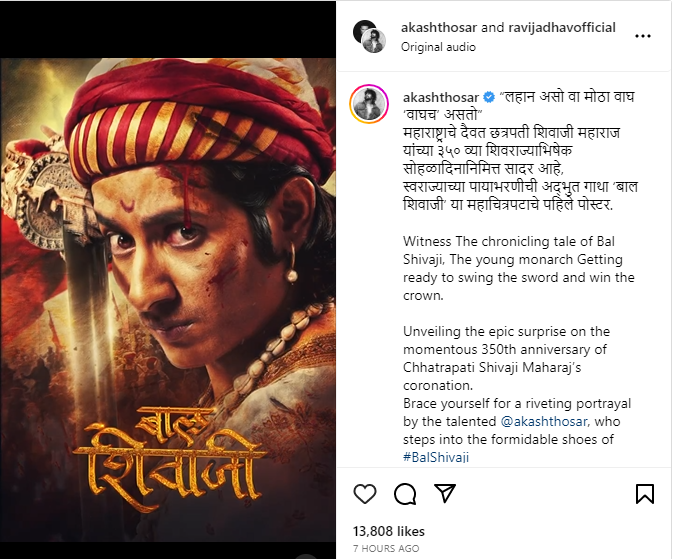Like the post with heart icon
This screenshot has width=674, height=559.
365,494
